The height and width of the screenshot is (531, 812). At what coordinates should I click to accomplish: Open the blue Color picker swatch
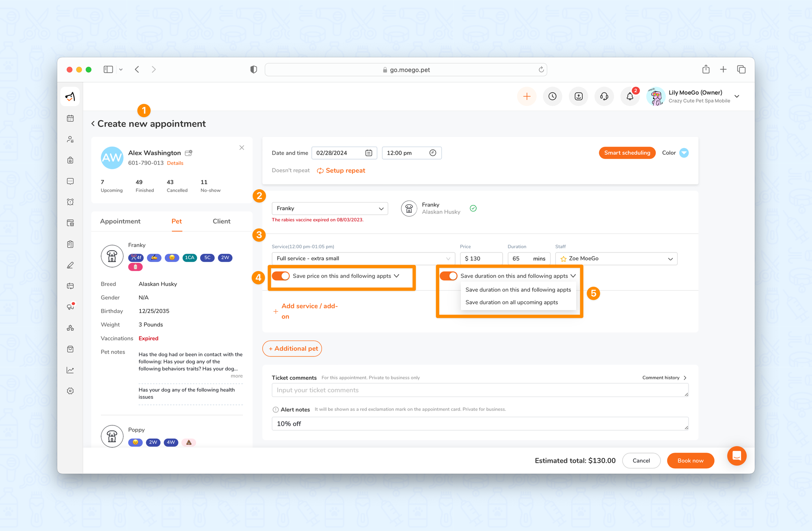pyautogui.click(x=684, y=153)
